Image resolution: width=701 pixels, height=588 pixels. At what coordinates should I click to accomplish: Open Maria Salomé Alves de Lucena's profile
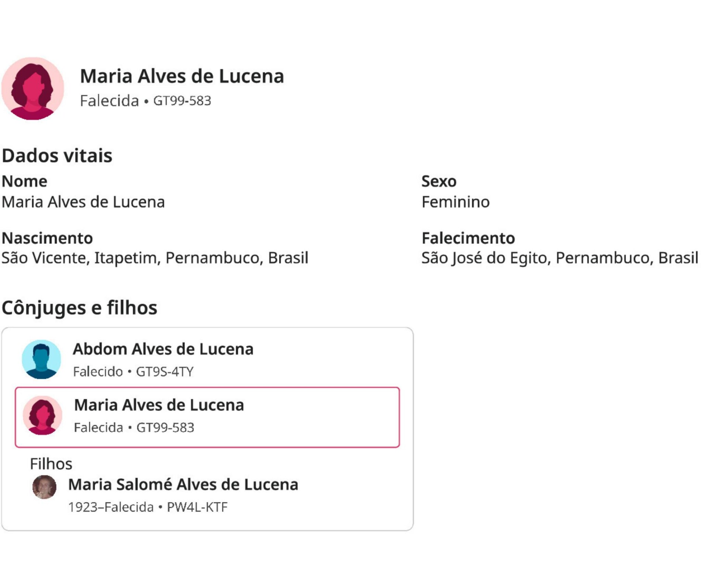pos(183,485)
